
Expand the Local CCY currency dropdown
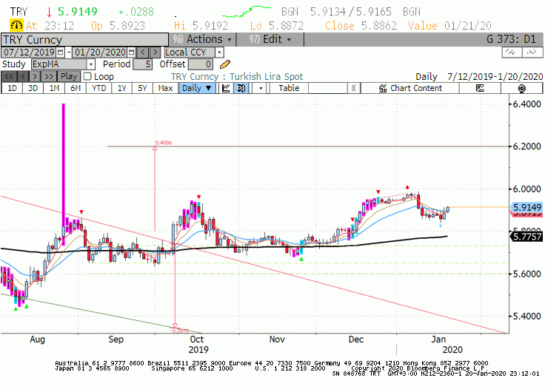coord(219,53)
